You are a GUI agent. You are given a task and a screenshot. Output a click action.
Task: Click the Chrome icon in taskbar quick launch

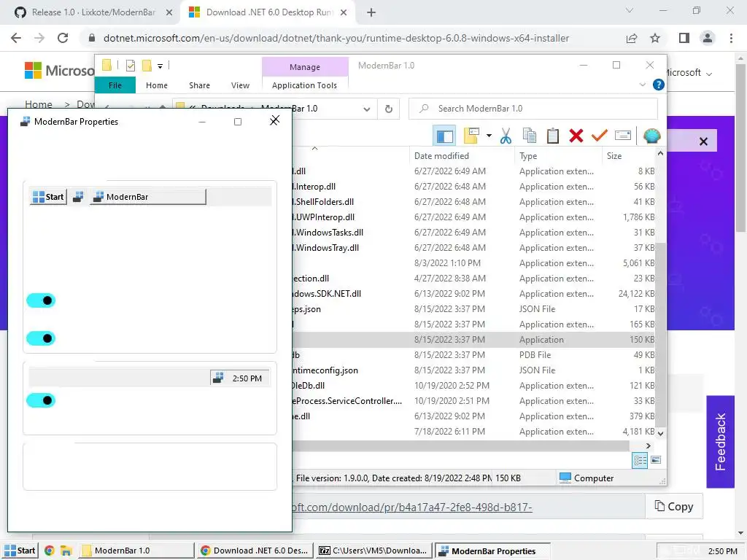pos(49,551)
